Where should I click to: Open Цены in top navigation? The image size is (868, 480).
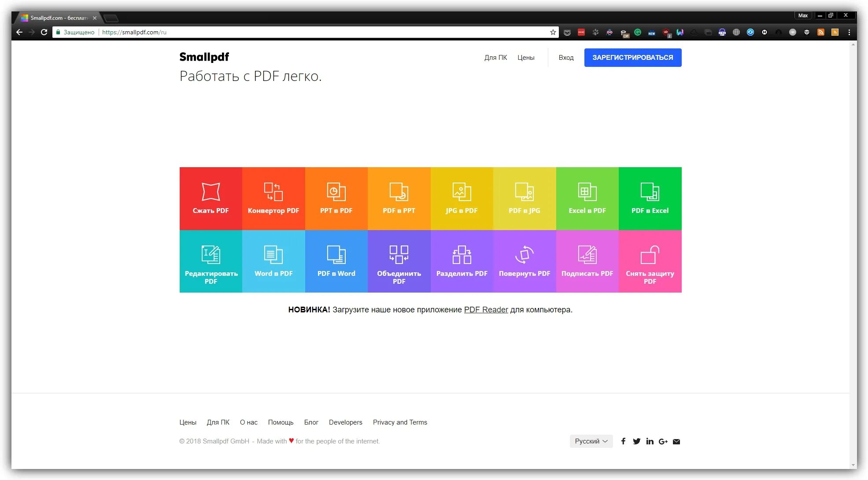click(x=526, y=58)
